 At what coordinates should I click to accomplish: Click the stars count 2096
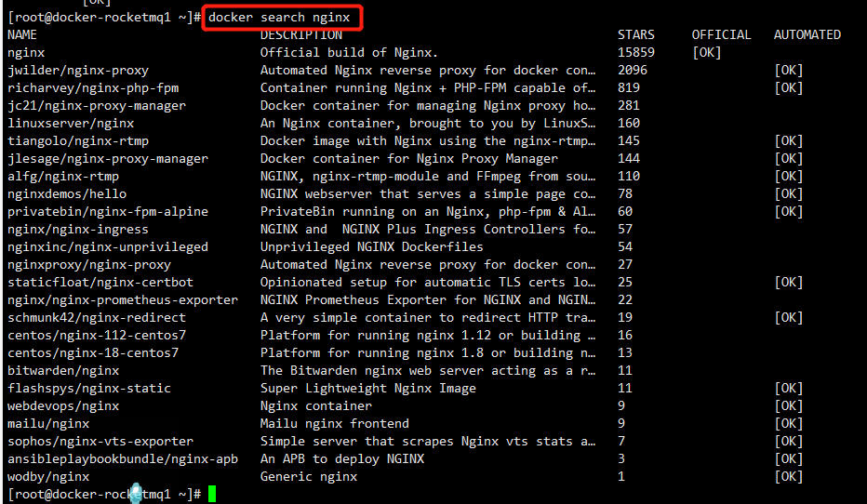[632, 71]
